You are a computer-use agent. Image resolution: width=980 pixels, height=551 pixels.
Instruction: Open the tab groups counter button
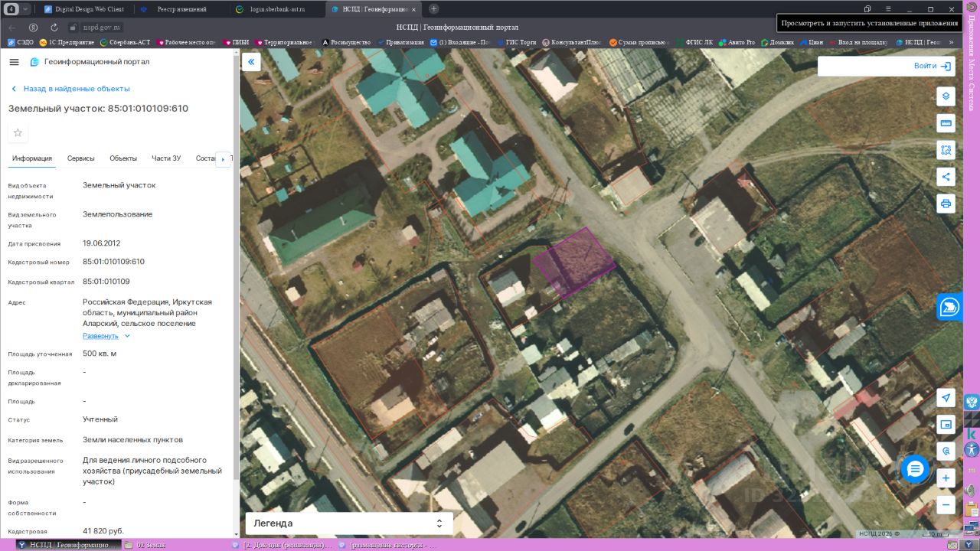click(12, 8)
